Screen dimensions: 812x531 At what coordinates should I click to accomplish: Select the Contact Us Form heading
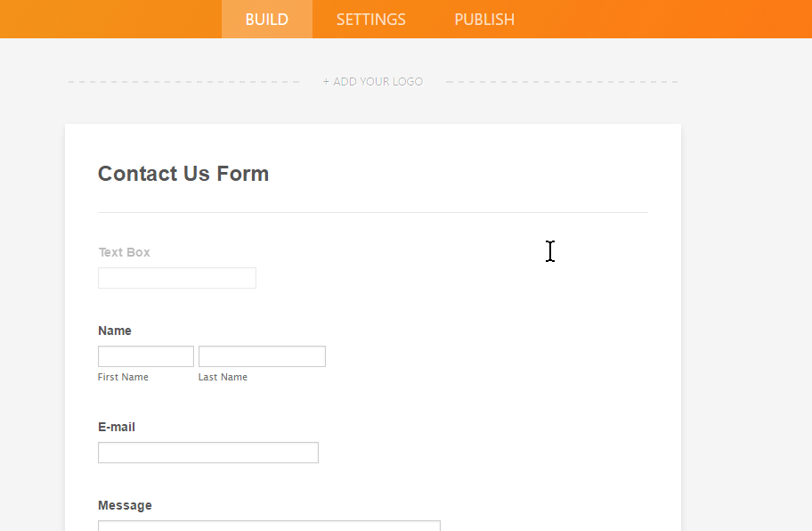pyautogui.click(x=183, y=174)
